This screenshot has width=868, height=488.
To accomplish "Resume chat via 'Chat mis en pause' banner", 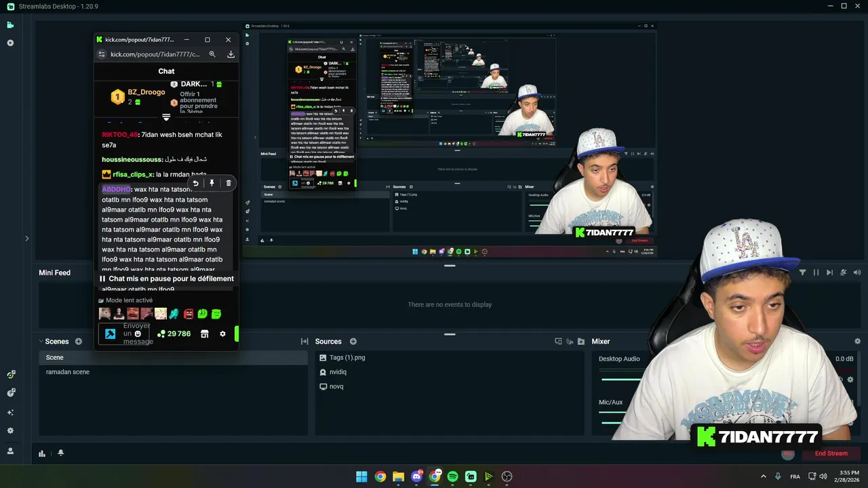I will click(x=167, y=279).
